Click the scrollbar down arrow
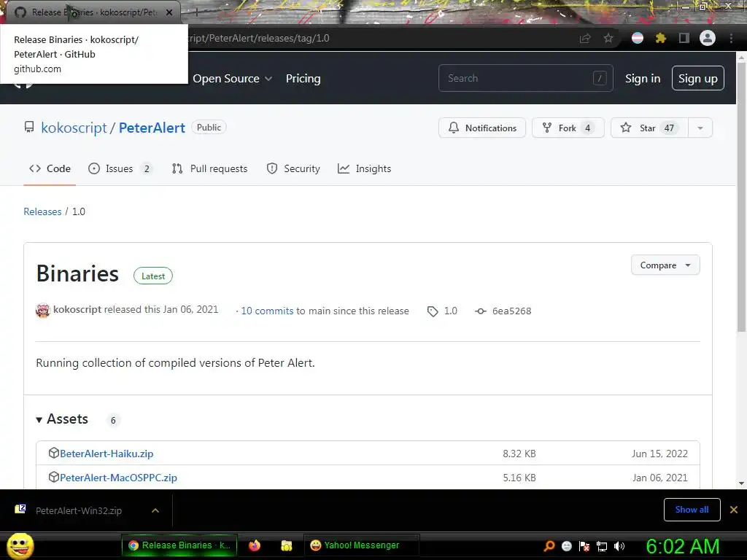This screenshot has height=560, width=747. tap(741, 483)
